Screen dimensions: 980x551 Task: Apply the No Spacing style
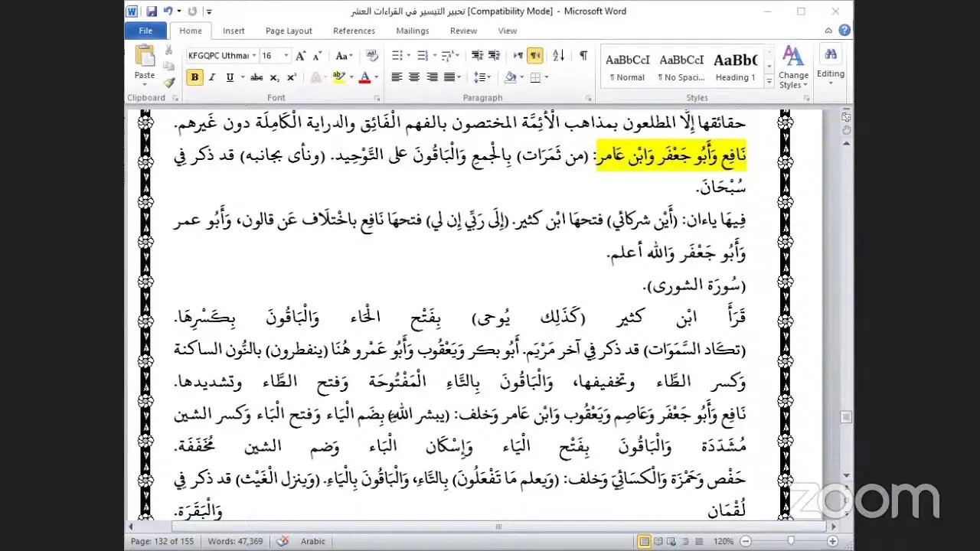click(681, 67)
